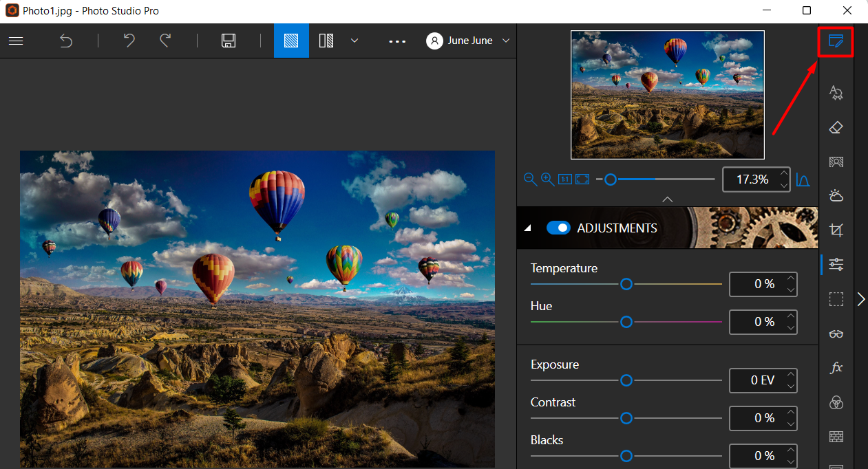Open the hamburger main menu
This screenshot has width=868, height=469.
(x=16, y=41)
